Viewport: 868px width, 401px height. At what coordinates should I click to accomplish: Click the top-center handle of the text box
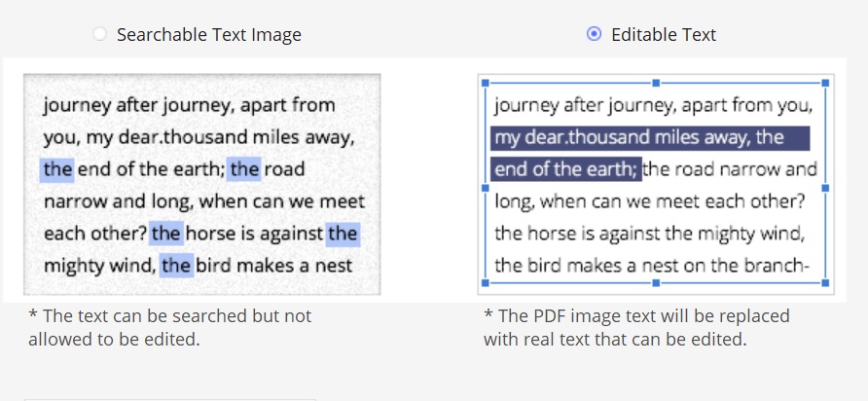[x=656, y=83]
